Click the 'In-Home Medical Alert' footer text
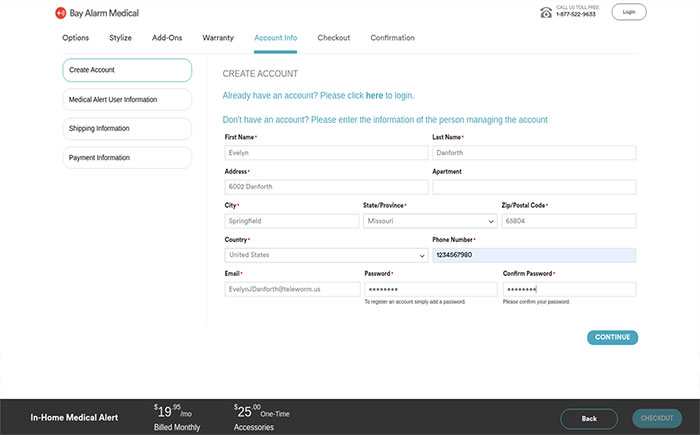The width and height of the screenshot is (700, 435). [74, 418]
